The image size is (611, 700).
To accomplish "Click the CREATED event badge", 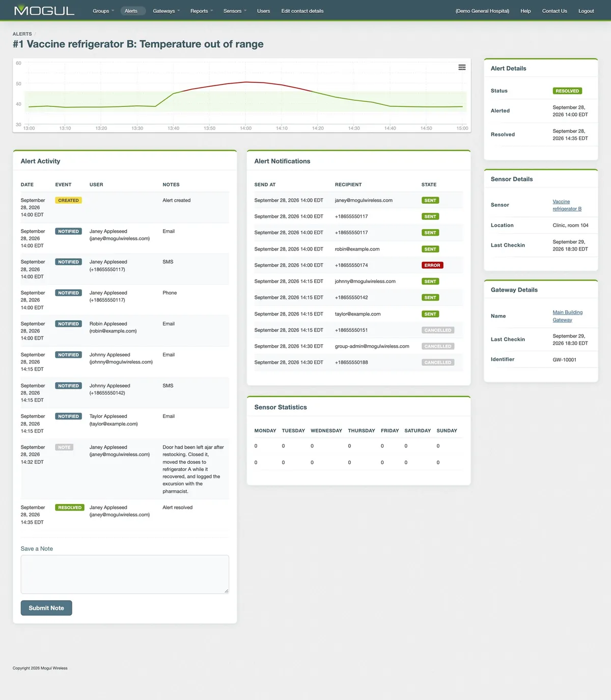I will pos(68,201).
